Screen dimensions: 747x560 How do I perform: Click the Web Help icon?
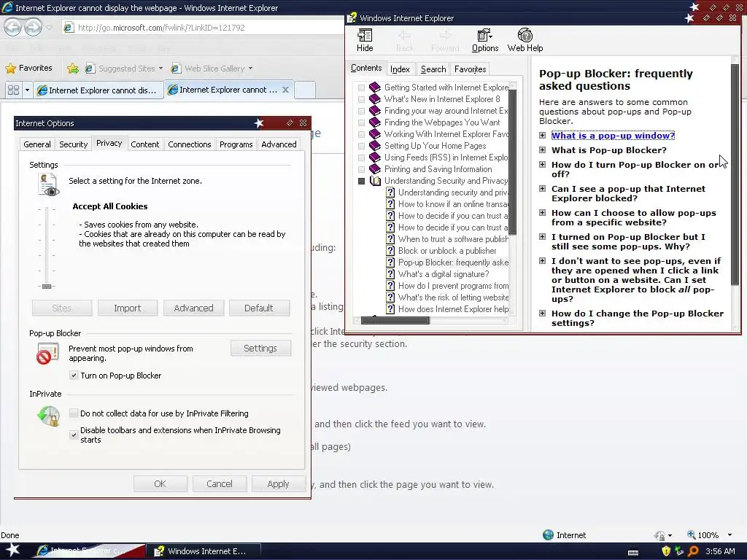point(525,35)
